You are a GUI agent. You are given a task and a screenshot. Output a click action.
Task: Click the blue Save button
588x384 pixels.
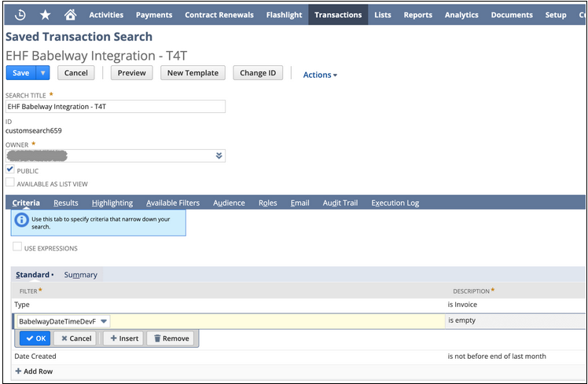click(x=21, y=73)
